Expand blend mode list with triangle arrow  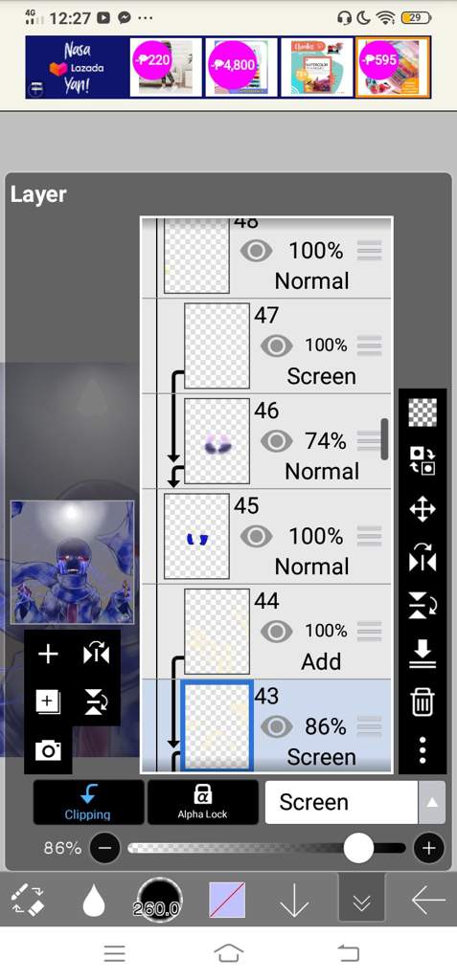(x=431, y=803)
